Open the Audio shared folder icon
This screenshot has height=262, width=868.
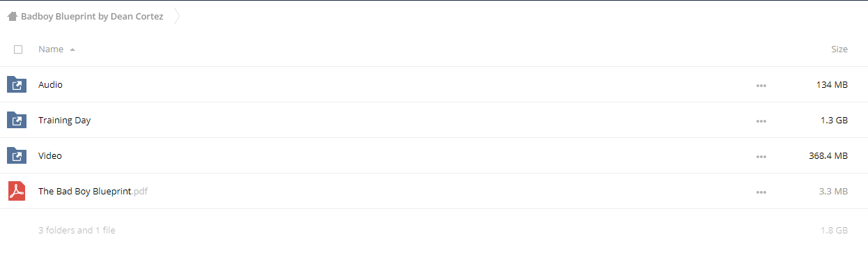[x=17, y=85]
